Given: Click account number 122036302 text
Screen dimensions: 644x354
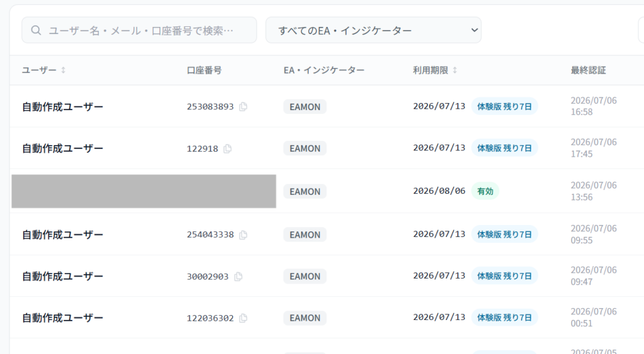Looking at the screenshot, I should (x=210, y=318).
